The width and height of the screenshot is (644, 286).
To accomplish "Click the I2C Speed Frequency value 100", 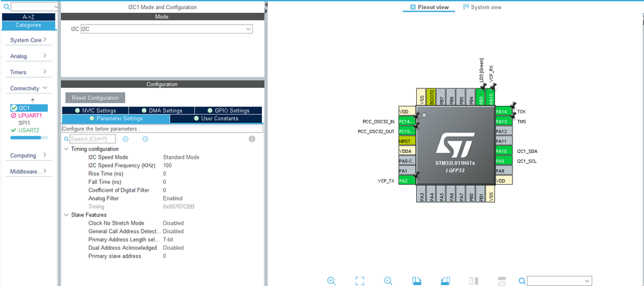I will pyautogui.click(x=167, y=165).
